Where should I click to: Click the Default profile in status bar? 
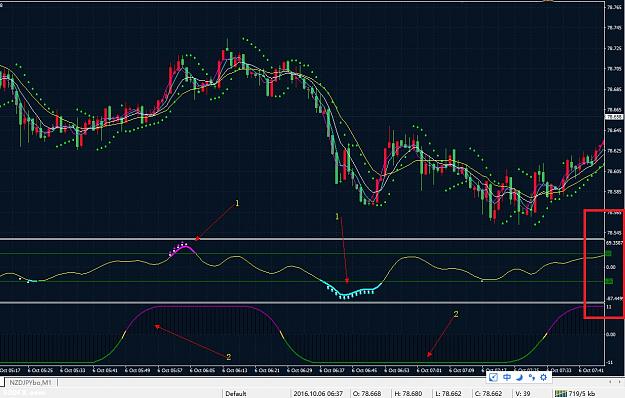point(236,394)
